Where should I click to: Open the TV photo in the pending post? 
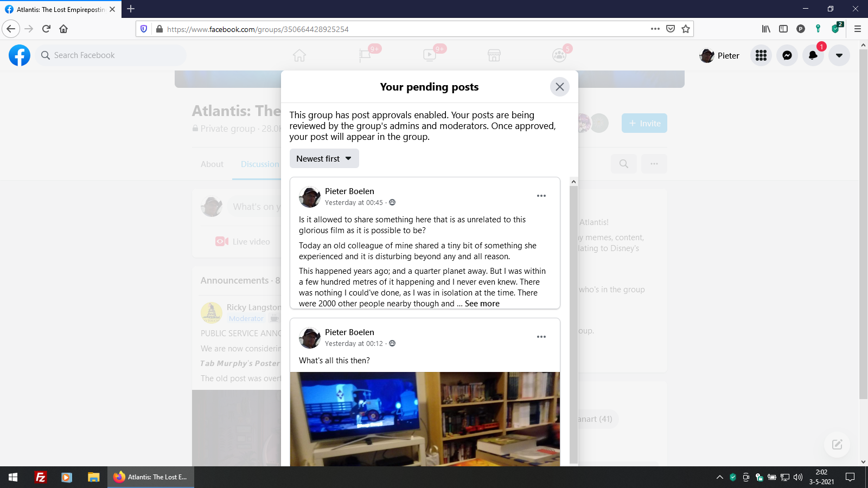click(x=425, y=419)
